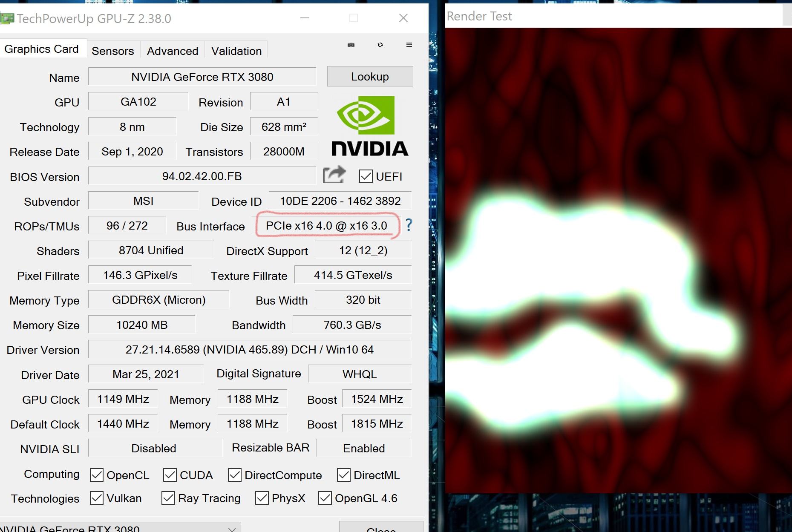Toggle the CUDA checkbox
The height and width of the screenshot is (532, 792).
[170, 475]
